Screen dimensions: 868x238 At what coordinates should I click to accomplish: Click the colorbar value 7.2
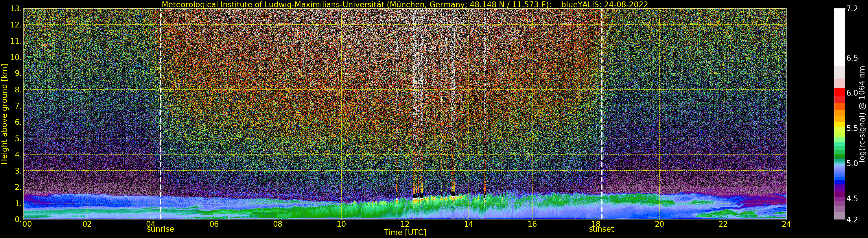[x=852, y=9]
